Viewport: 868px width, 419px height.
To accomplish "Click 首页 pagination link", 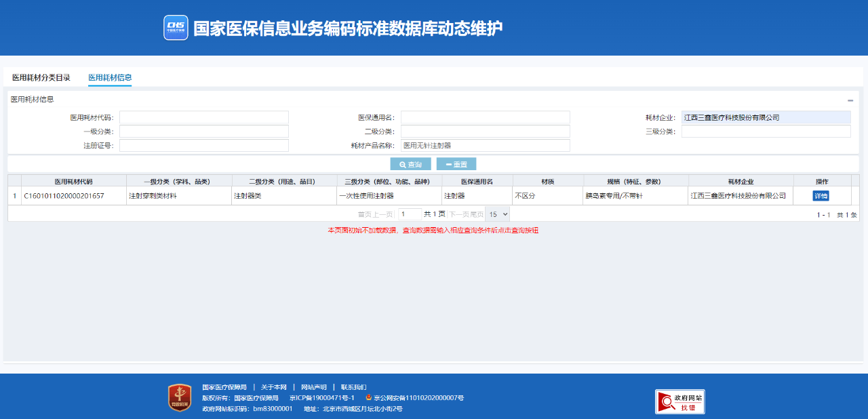I will 364,214.
